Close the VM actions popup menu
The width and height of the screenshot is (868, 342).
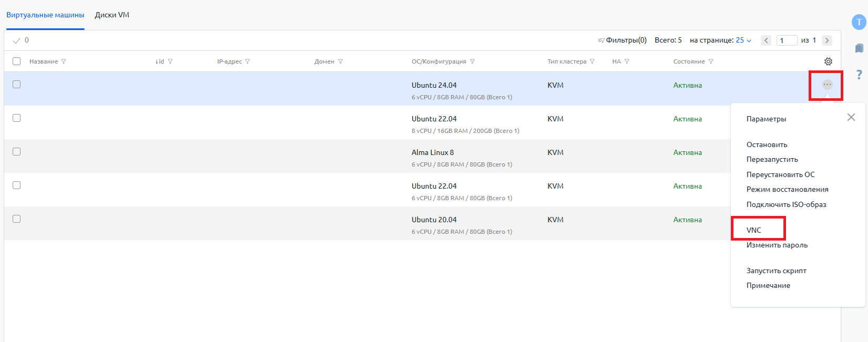point(851,117)
